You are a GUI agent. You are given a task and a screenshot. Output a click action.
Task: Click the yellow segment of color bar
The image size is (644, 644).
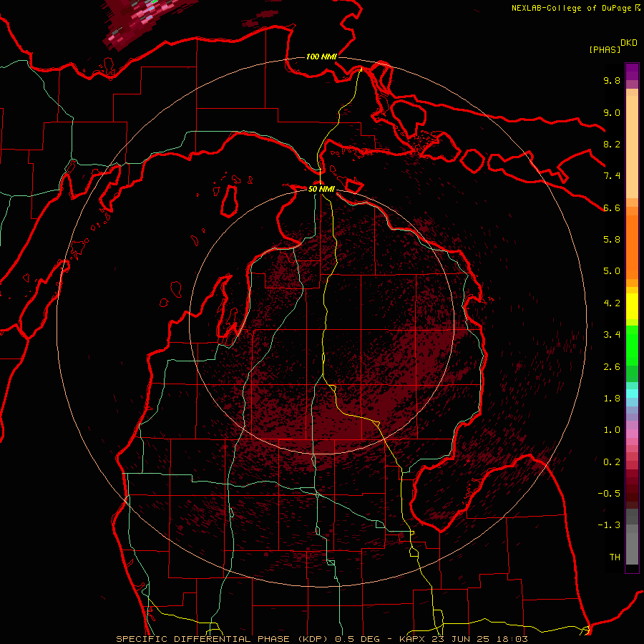[x=632, y=306]
